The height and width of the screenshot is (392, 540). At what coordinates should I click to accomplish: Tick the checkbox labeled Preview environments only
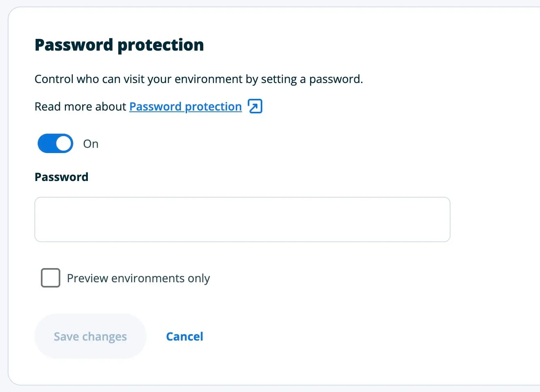(x=50, y=278)
